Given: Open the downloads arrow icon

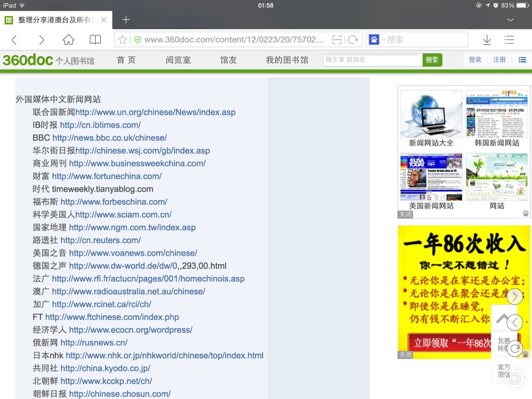Looking at the screenshot, I should tap(487, 40).
